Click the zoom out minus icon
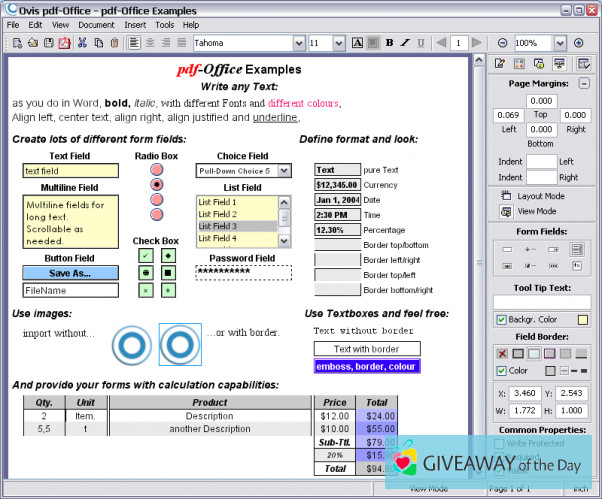The image size is (602, 499). [502, 43]
